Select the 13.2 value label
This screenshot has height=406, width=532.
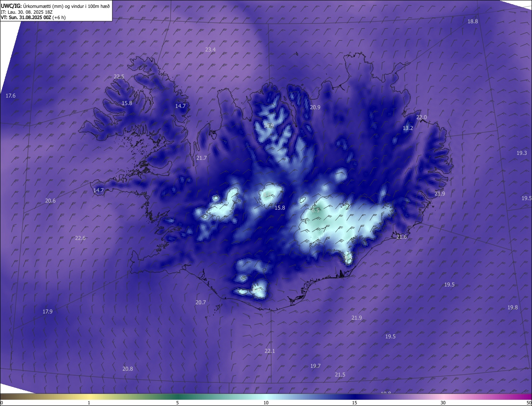408,129
